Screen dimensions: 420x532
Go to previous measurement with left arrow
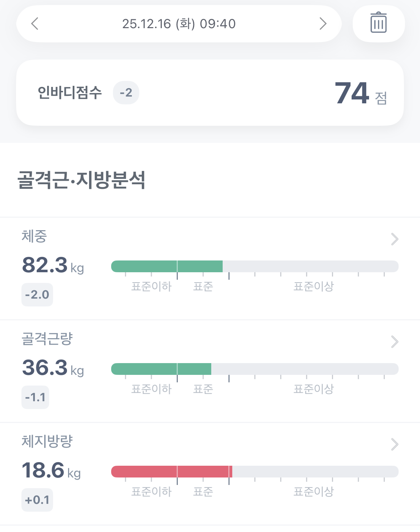[x=35, y=24]
